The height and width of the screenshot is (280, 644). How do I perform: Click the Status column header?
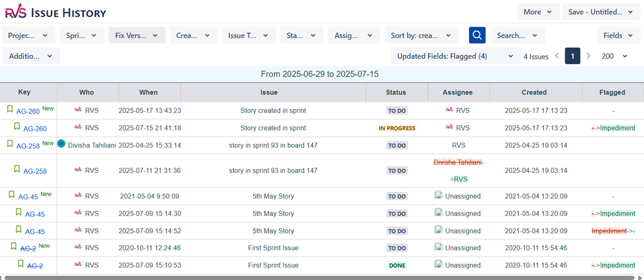pyautogui.click(x=396, y=92)
